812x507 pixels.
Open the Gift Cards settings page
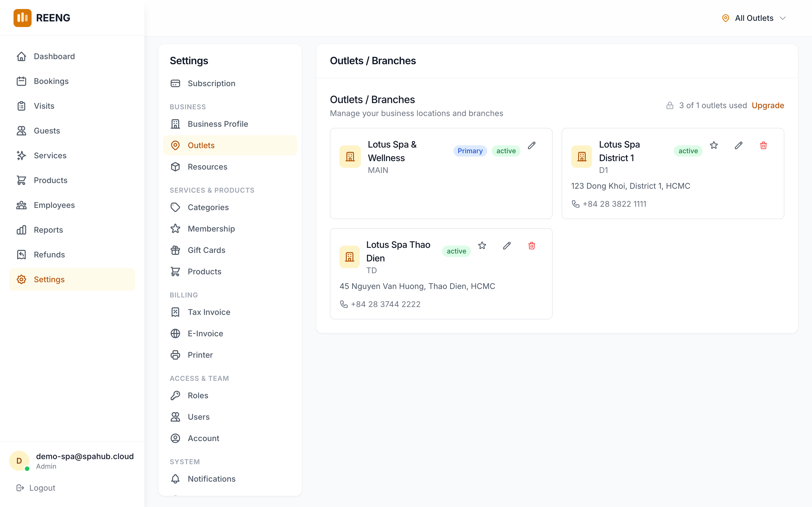click(206, 250)
